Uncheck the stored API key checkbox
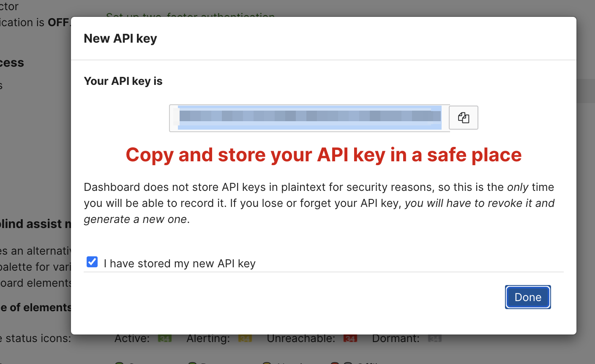This screenshot has width=595, height=364. 92,262
